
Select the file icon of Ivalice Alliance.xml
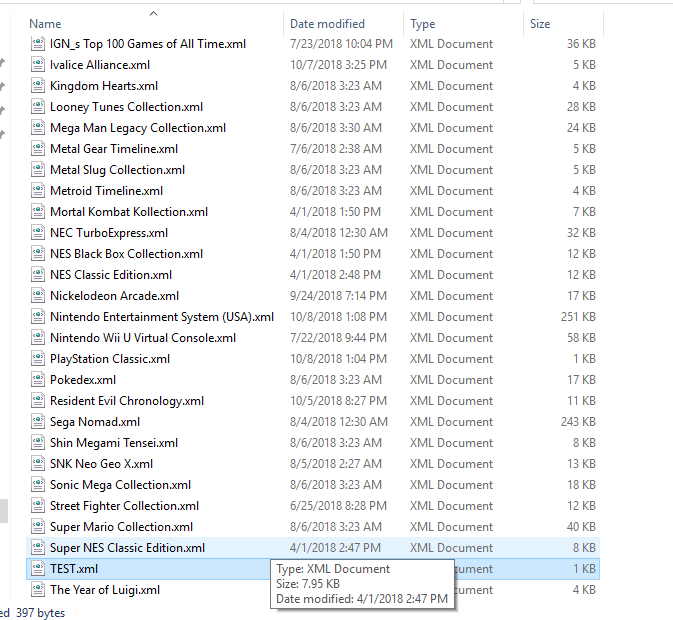pos(38,65)
